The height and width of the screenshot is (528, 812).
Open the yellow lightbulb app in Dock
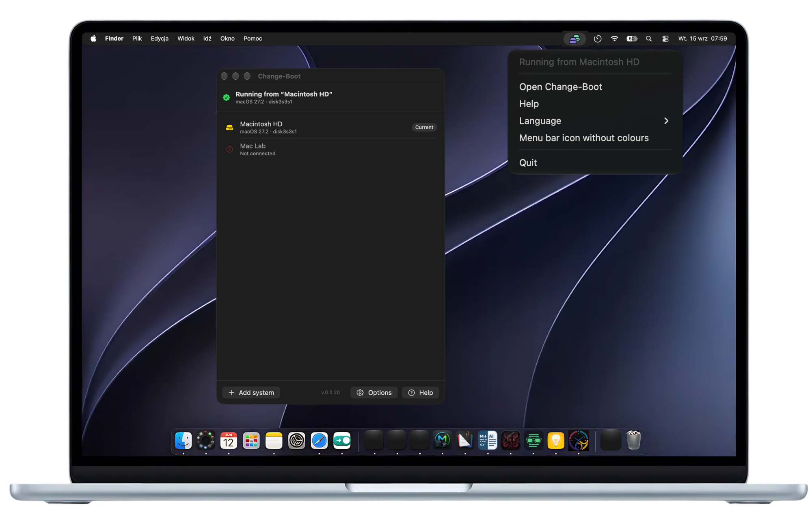point(556,440)
